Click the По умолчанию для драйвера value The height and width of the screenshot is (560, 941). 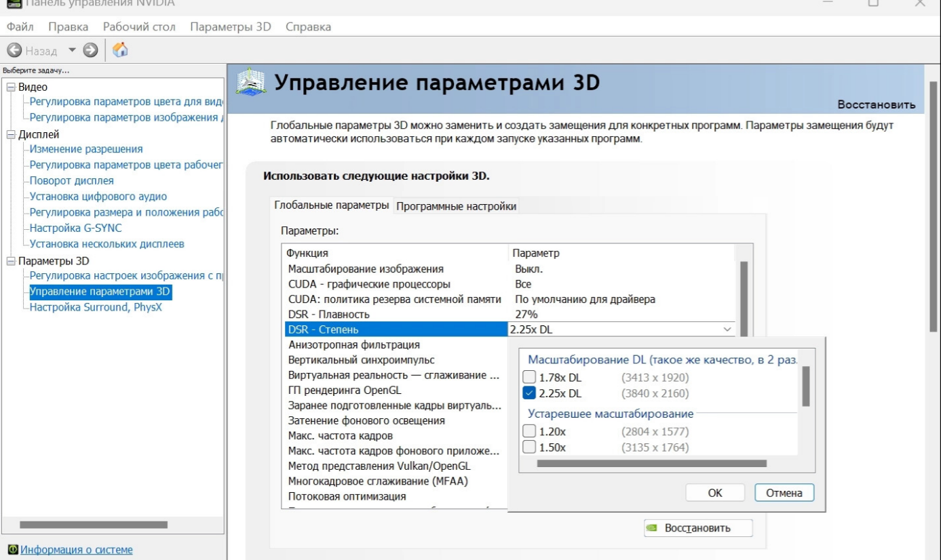pyautogui.click(x=585, y=300)
